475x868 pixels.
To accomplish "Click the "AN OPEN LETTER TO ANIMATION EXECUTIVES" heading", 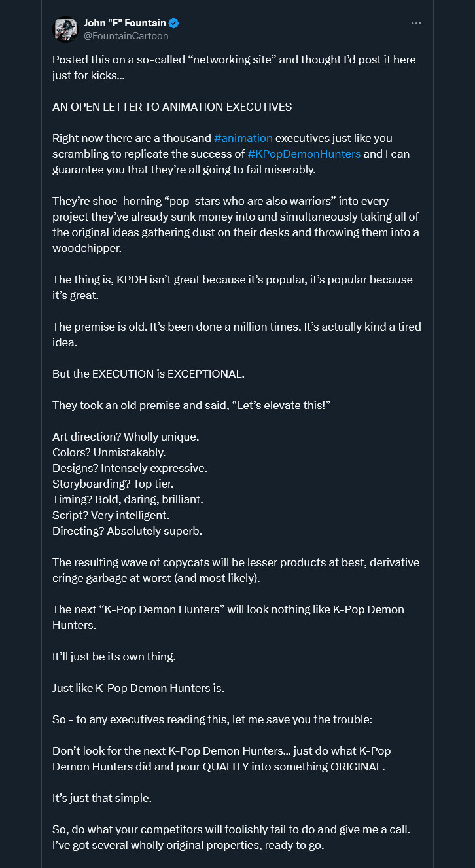I will click(172, 107).
